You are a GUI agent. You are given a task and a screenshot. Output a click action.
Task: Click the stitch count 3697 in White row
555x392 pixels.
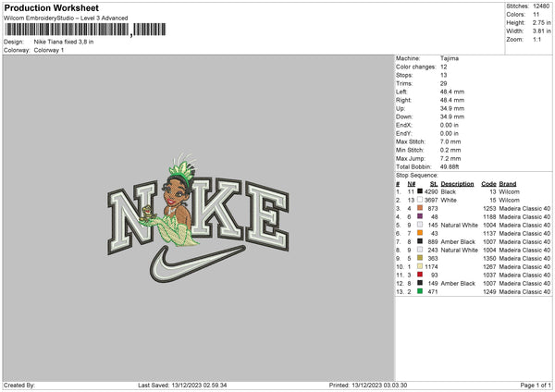point(431,201)
